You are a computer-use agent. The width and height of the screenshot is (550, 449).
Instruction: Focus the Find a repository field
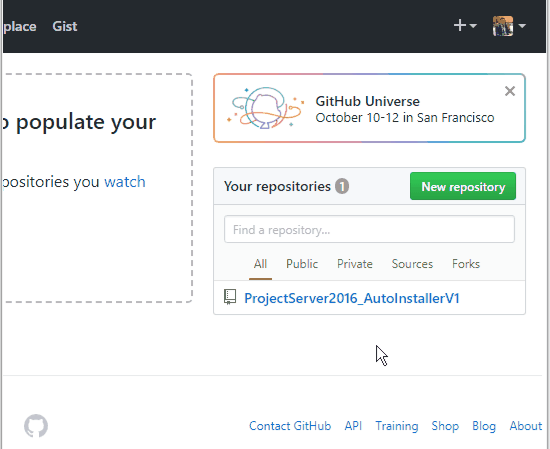(369, 229)
